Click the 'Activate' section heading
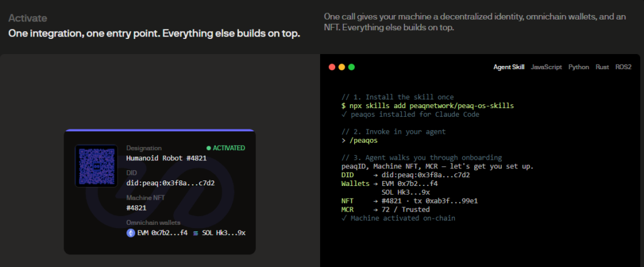 pyautogui.click(x=28, y=18)
